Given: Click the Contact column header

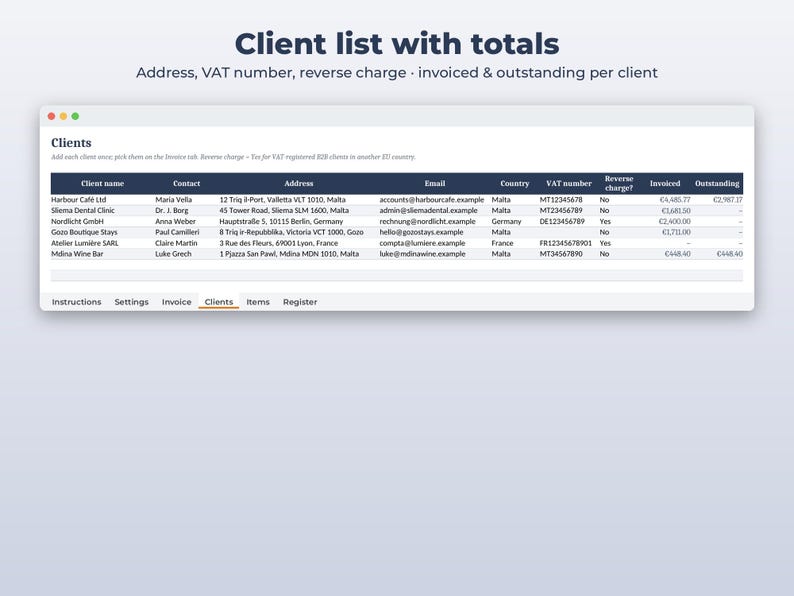Looking at the screenshot, I should pyautogui.click(x=186, y=183).
